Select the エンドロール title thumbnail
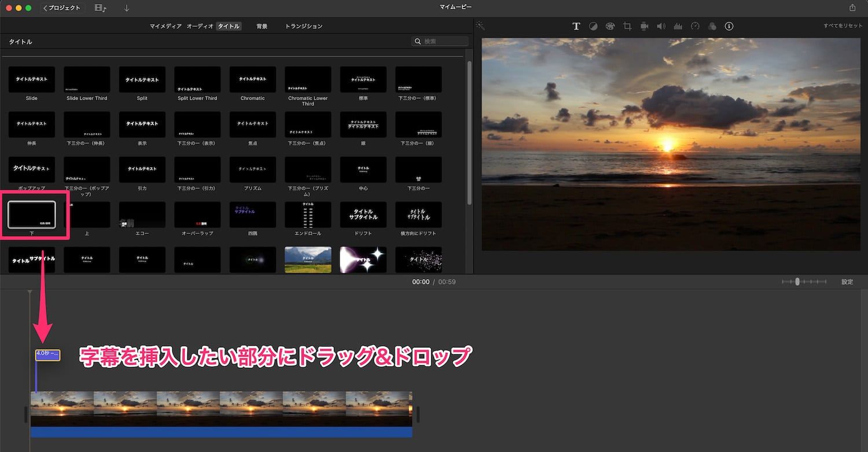 click(x=308, y=215)
